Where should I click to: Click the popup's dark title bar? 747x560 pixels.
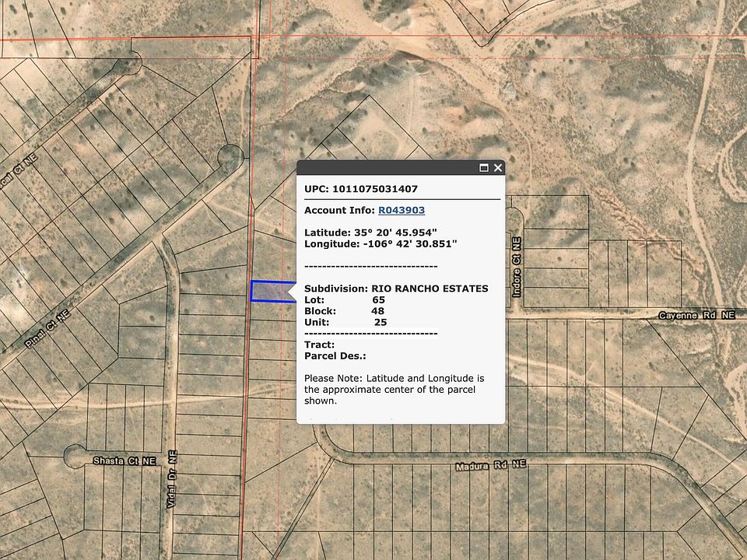pyautogui.click(x=385, y=167)
